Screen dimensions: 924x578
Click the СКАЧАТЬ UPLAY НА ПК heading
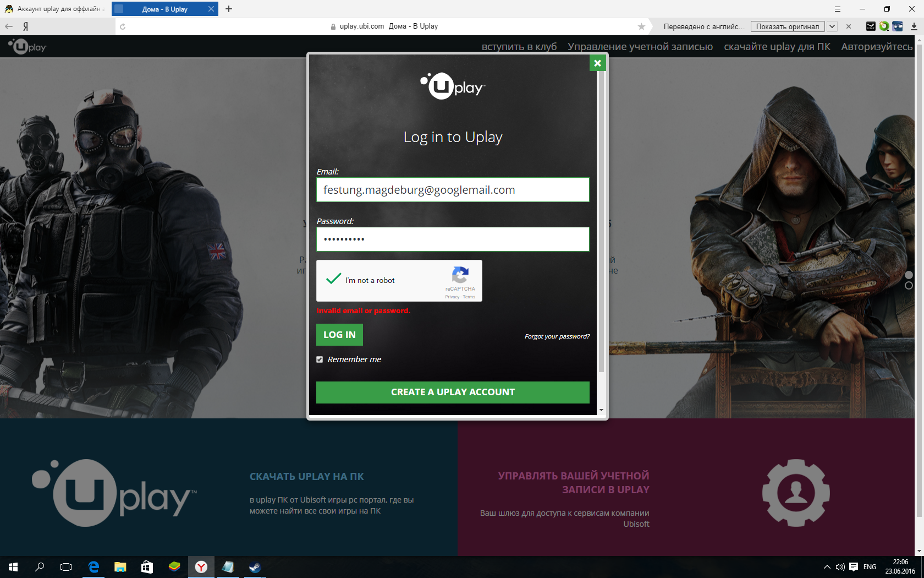pyautogui.click(x=307, y=477)
